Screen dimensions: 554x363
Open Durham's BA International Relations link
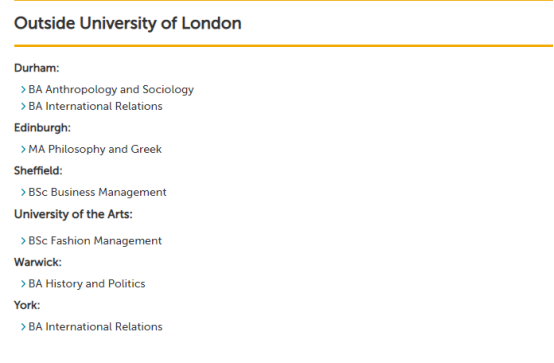(95, 106)
